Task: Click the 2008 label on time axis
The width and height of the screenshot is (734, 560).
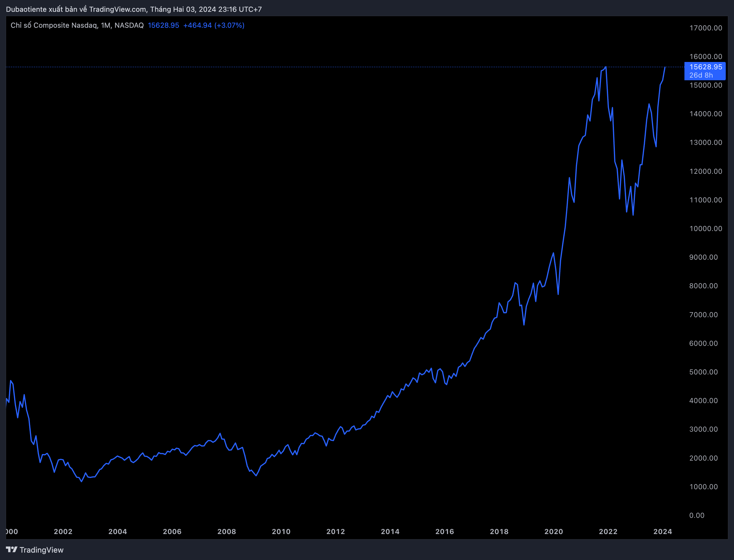Action: (x=226, y=532)
